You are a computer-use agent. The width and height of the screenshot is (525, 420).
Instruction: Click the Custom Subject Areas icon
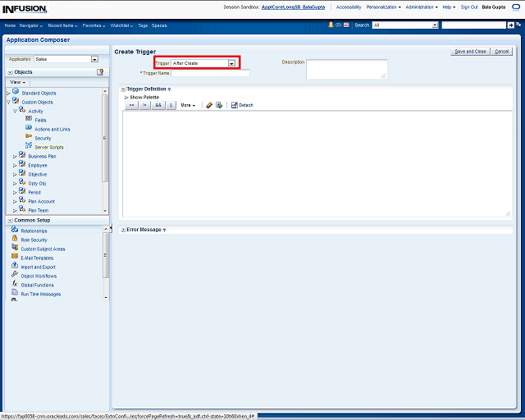(15, 247)
